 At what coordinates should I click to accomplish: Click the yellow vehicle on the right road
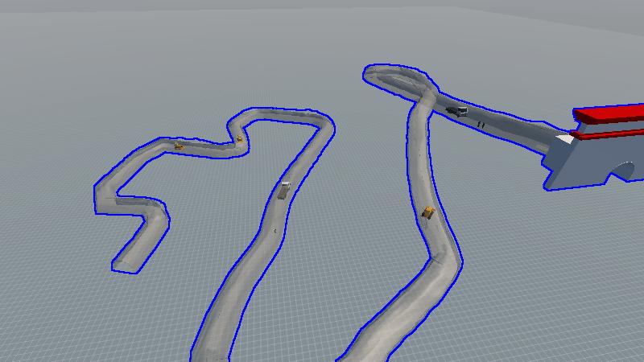click(x=429, y=212)
